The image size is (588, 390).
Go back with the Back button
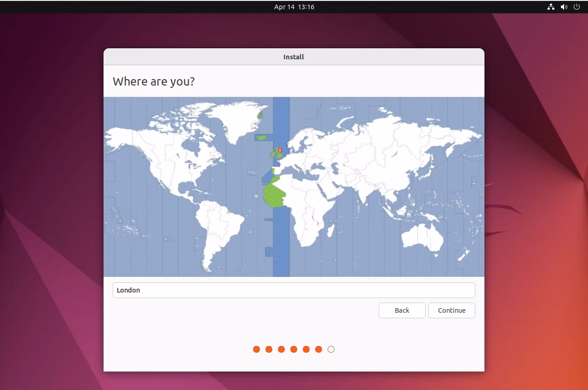coord(402,310)
